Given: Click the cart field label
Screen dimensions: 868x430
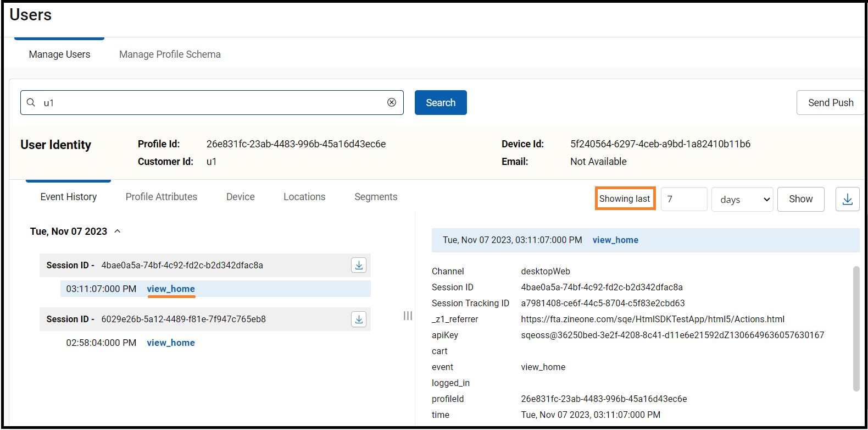Looking at the screenshot, I should pos(439,351).
